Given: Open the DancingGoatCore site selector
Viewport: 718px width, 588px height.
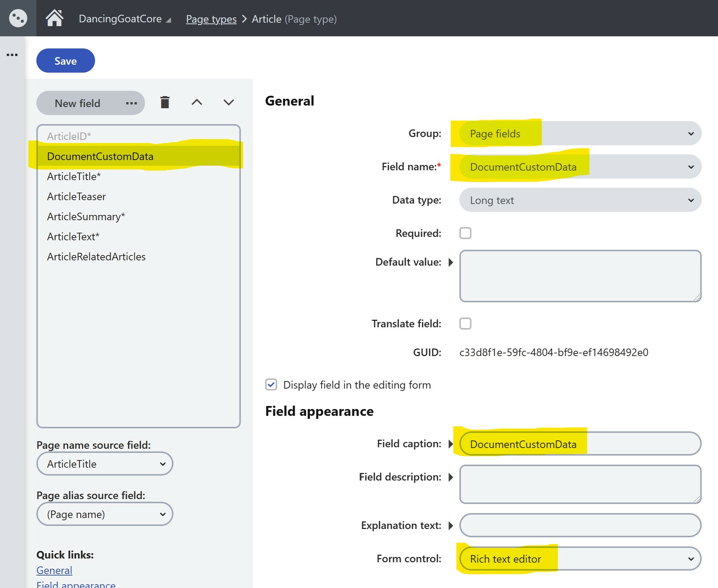Looking at the screenshot, I should (125, 19).
